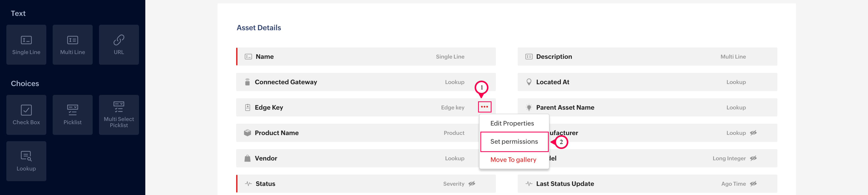Select the Single Line field tile

(26, 45)
